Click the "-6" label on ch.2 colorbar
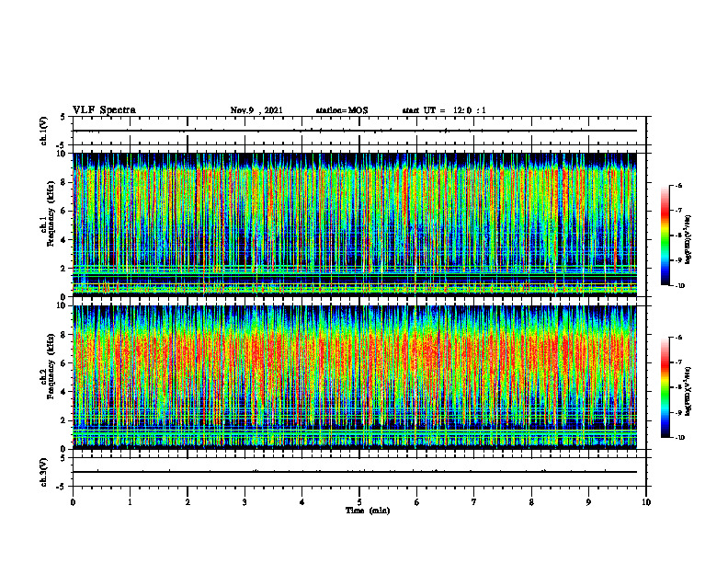 pos(679,338)
